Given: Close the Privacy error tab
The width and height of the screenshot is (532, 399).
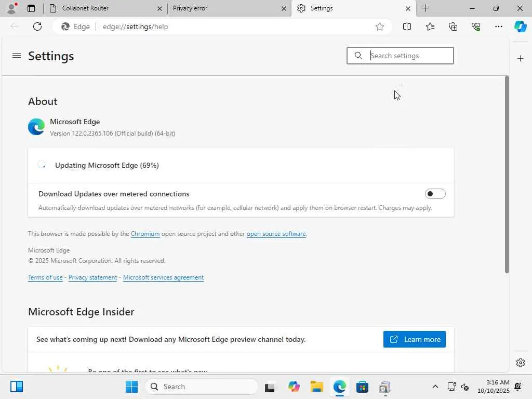Looking at the screenshot, I should tap(284, 8).
